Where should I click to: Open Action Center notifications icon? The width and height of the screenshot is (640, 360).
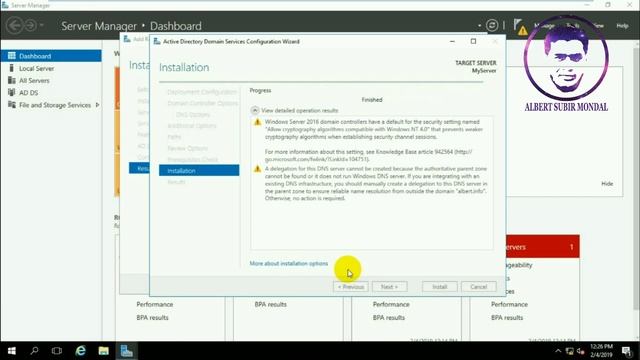[x=627, y=351]
